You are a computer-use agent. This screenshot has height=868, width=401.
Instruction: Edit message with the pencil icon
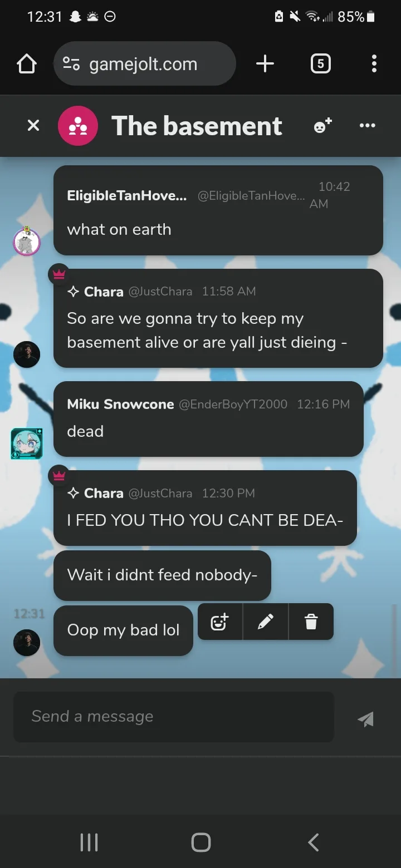point(266,622)
